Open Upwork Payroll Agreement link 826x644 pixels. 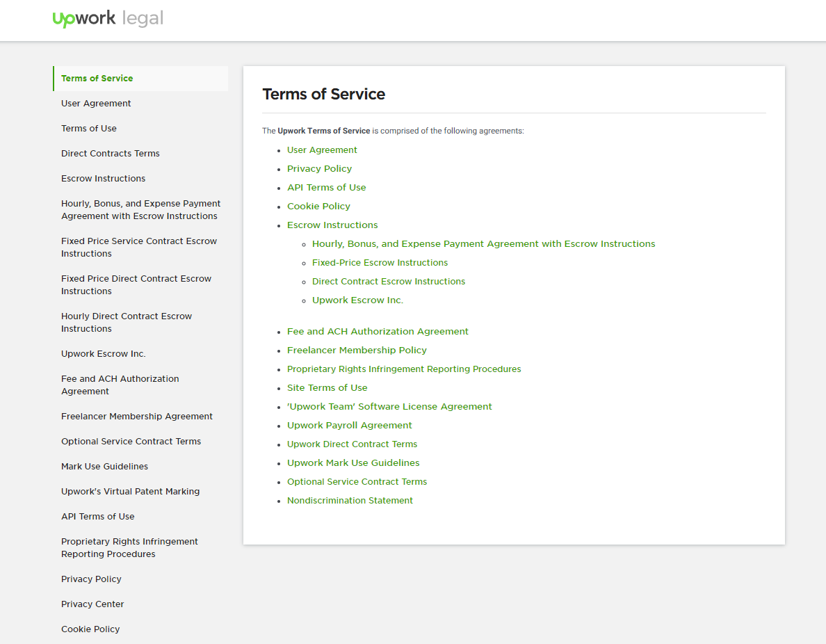pos(349,426)
